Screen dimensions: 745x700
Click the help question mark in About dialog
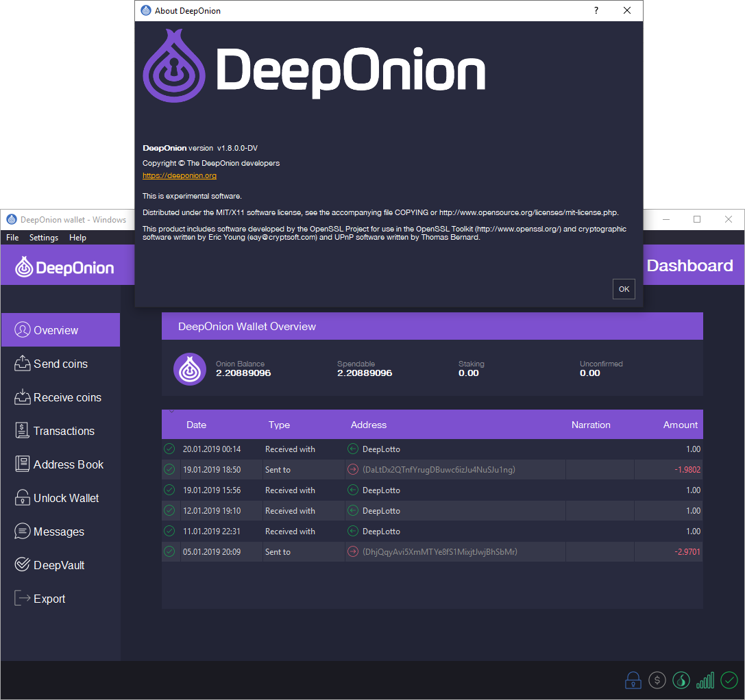pyautogui.click(x=596, y=10)
